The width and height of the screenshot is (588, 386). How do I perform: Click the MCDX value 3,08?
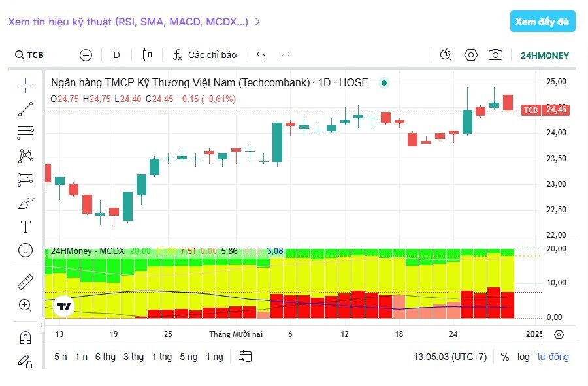tap(275, 251)
